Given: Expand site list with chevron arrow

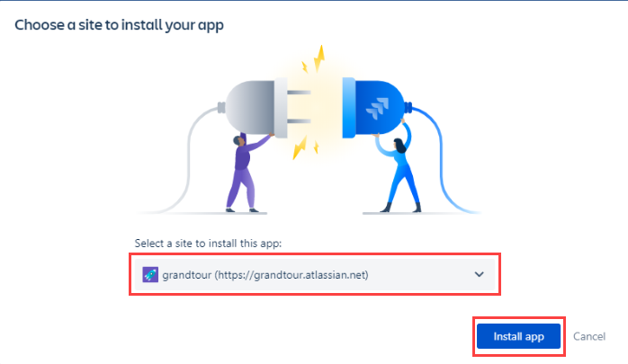Looking at the screenshot, I should (x=479, y=274).
